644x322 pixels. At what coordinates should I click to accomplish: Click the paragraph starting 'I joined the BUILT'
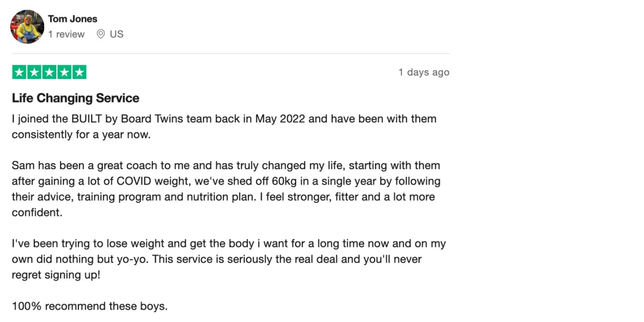point(224,126)
